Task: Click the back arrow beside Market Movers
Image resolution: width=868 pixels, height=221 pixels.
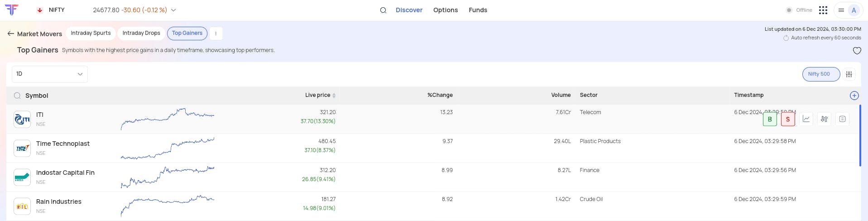Action: pos(11,34)
